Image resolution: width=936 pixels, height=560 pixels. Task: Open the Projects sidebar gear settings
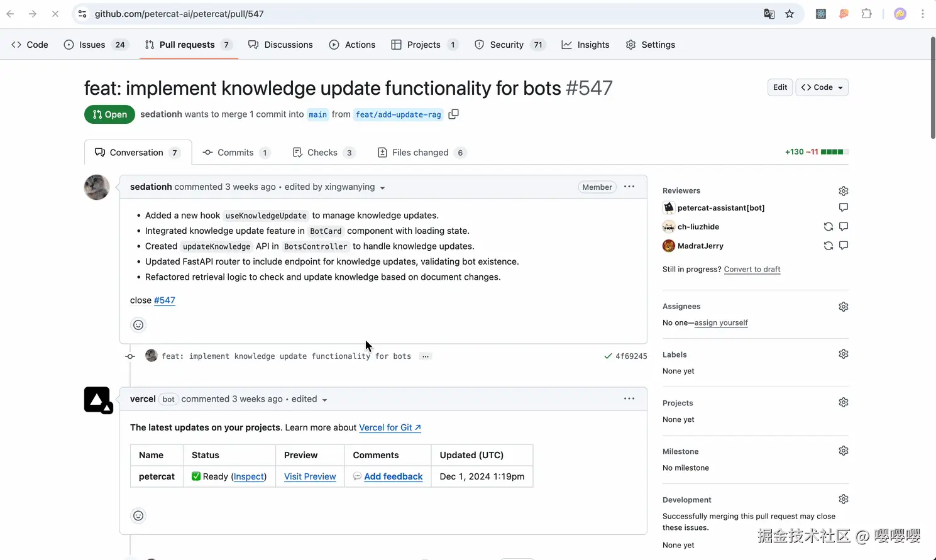click(844, 403)
